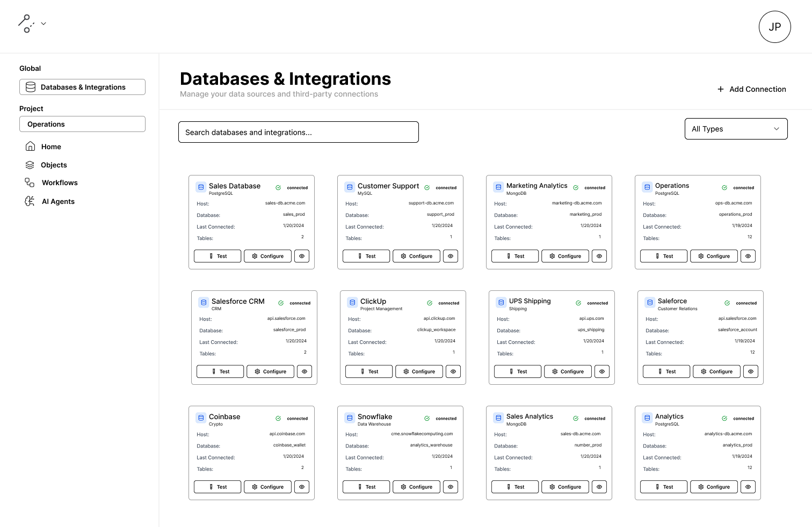Toggle eye visibility on Analytics card
This screenshot has width=812, height=527.
coord(748,487)
